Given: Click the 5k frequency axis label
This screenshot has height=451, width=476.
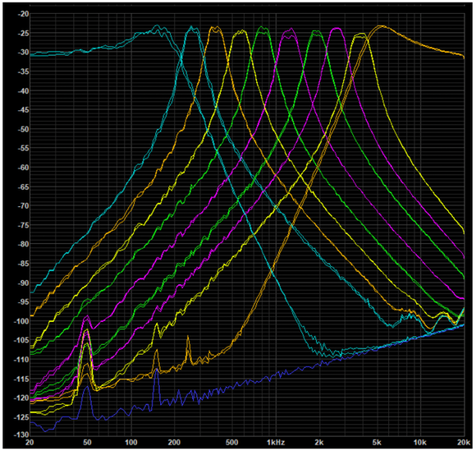Looking at the screenshot, I should [x=377, y=442].
